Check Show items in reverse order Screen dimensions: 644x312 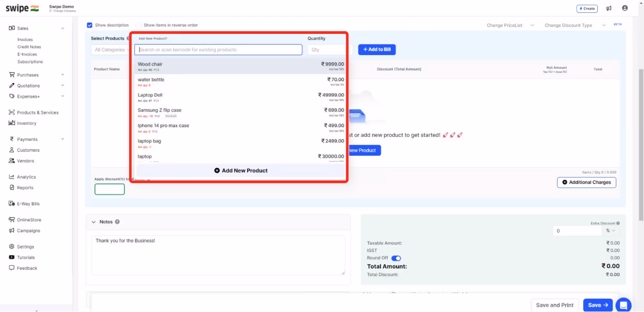[139, 25]
